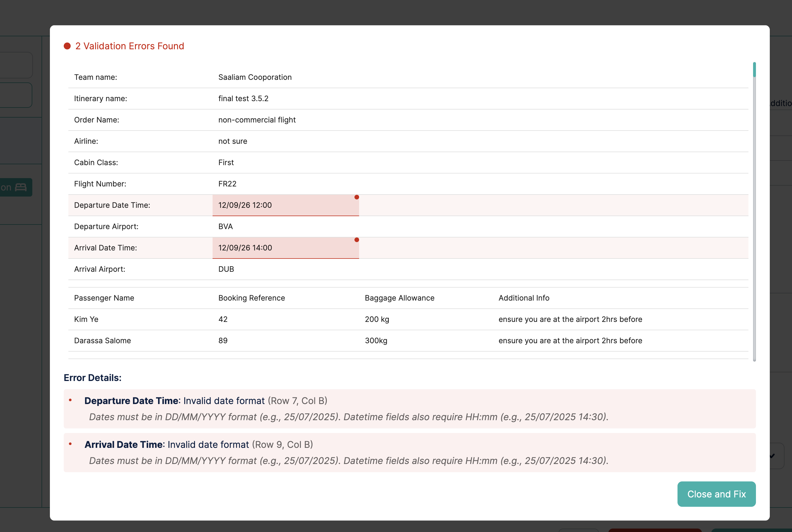Click the Close and Fix button
The image size is (792, 532).
716,494
